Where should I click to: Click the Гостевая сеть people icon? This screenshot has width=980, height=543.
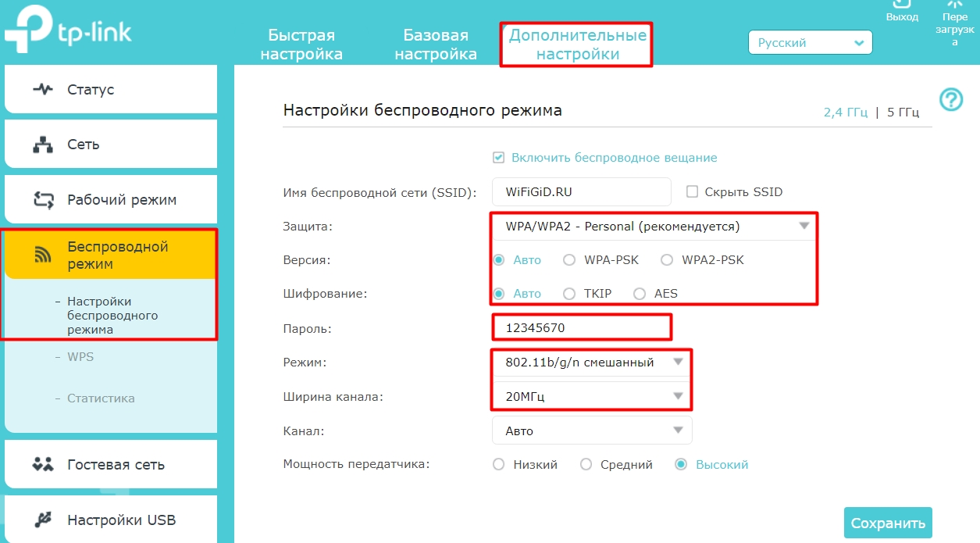42,464
